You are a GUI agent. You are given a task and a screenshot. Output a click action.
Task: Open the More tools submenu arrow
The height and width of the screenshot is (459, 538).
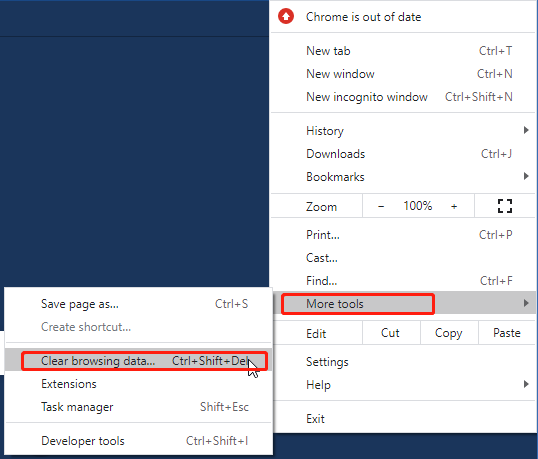[x=526, y=303]
